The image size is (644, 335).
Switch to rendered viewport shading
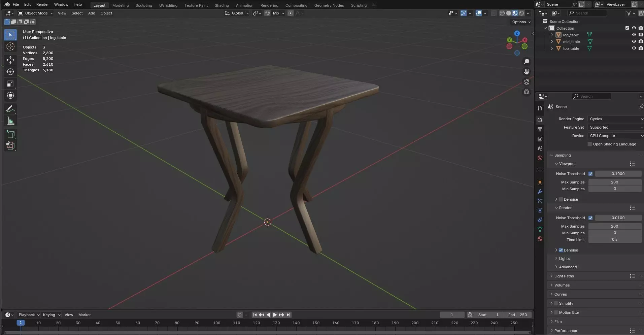coord(521,13)
